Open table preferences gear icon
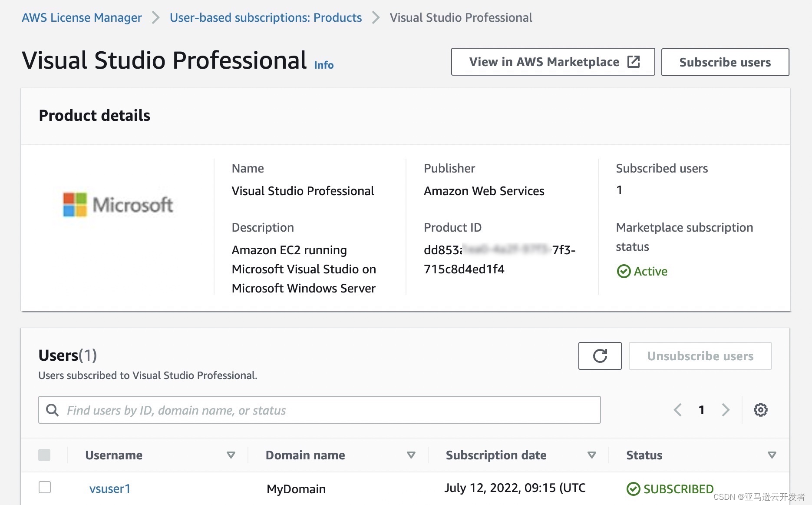This screenshot has width=812, height=505. [760, 410]
